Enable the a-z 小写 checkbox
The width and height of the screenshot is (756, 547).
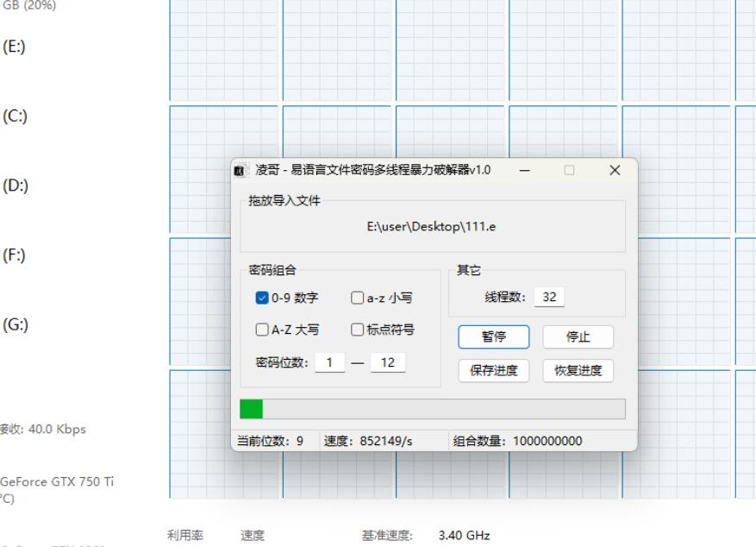click(357, 299)
